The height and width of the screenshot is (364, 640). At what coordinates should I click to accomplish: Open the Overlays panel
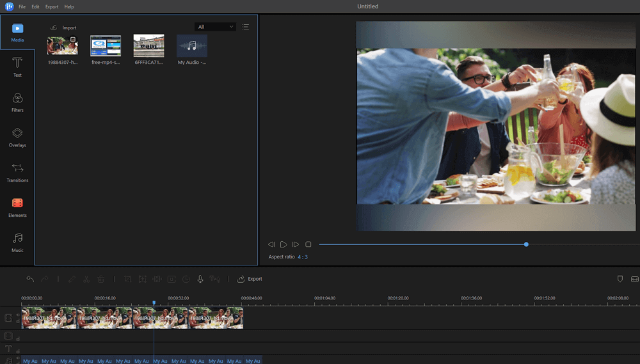pyautogui.click(x=17, y=136)
